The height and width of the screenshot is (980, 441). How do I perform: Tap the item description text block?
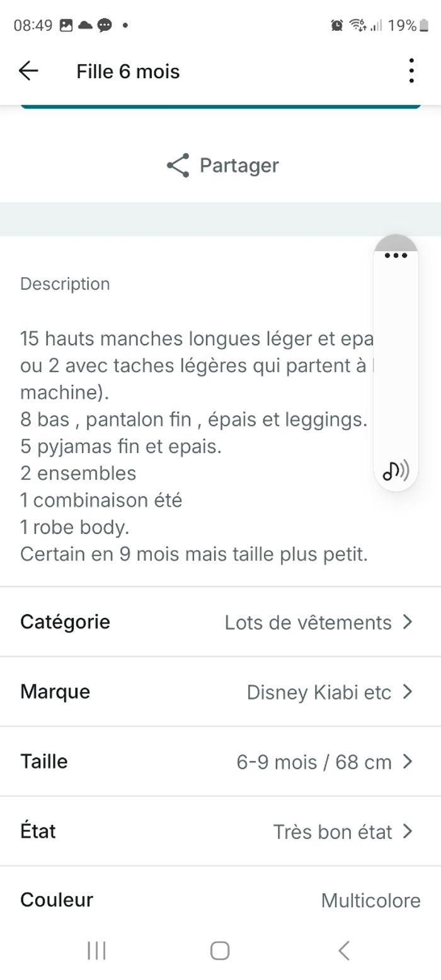pos(197,447)
